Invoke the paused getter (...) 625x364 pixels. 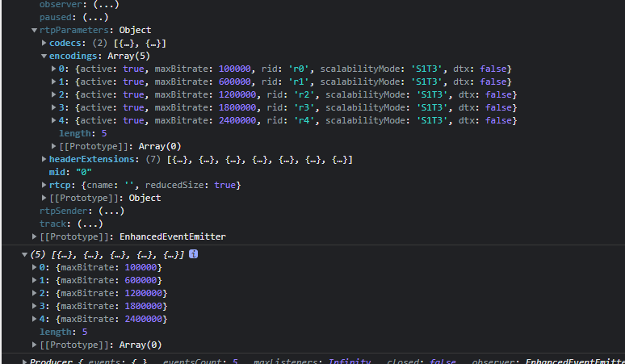coord(95,18)
